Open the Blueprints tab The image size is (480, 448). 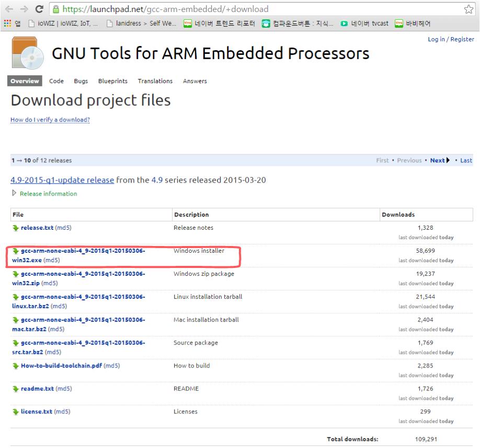pyautogui.click(x=112, y=81)
